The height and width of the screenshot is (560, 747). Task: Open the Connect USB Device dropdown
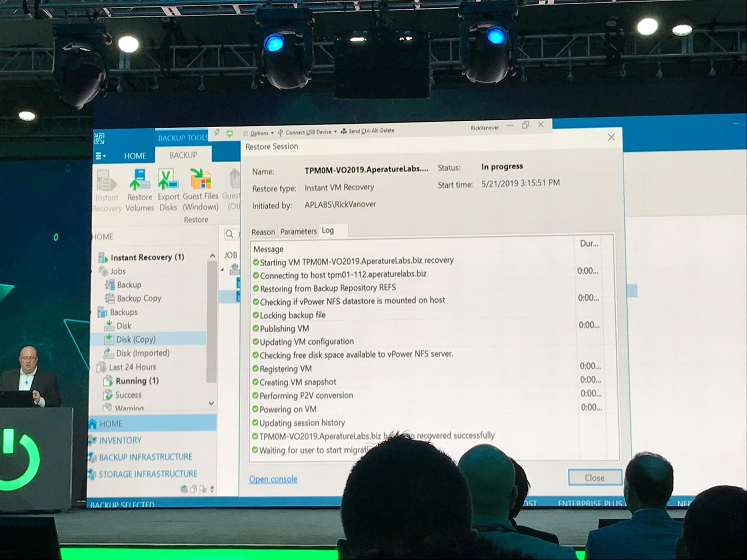pos(307,132)
